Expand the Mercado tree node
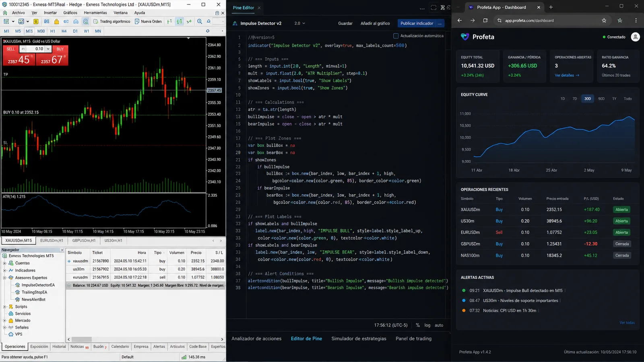The height and width of the screenshot is (362, 644). click(x=4, y=321)
